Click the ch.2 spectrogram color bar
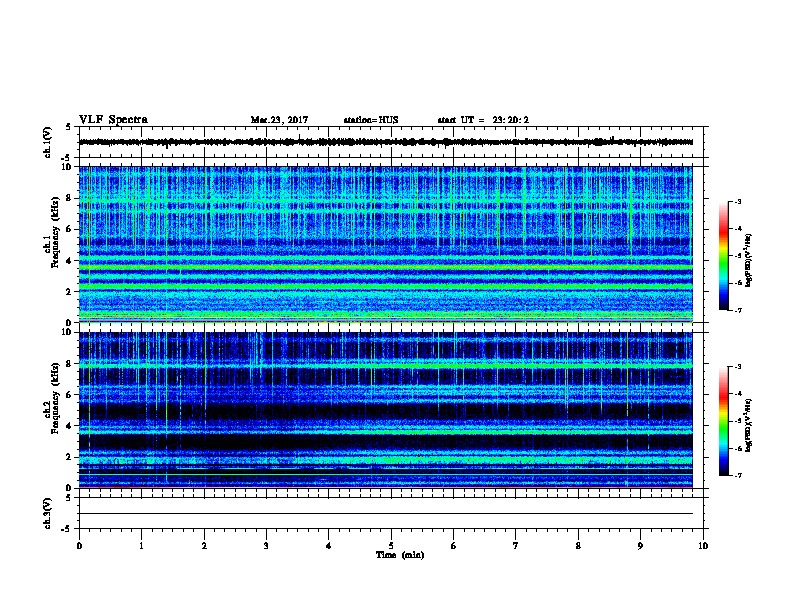 [723, 421]
